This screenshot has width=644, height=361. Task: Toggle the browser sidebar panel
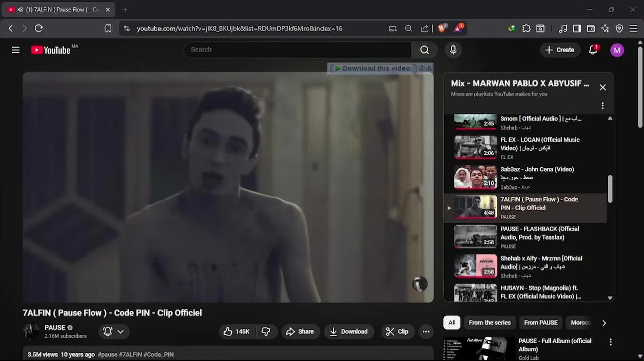click(577, 29)
